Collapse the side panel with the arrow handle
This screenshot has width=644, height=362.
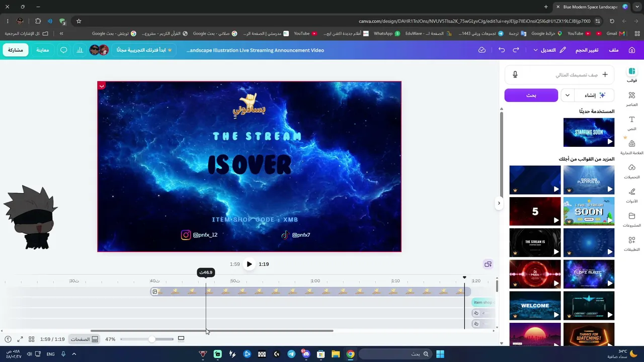pos(499,203)
